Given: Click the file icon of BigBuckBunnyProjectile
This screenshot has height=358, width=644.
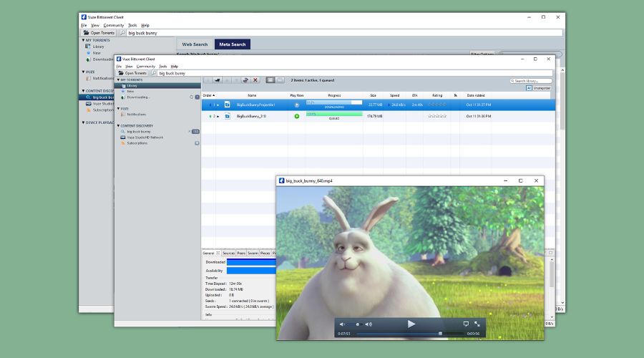Looking at the screenshot, I should (227, 105).
